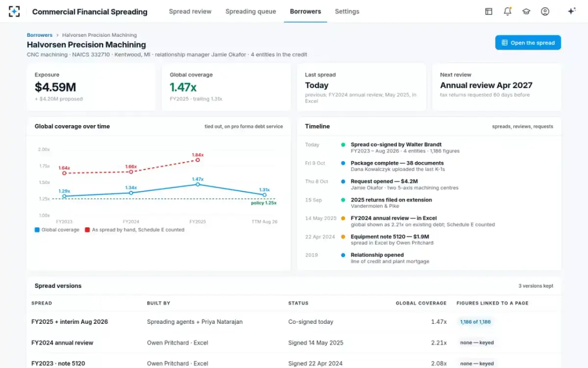Click the Borrowers breadcrumb link
The width and height of the screenshot is (588, 368).
click(x=40, y=35)
